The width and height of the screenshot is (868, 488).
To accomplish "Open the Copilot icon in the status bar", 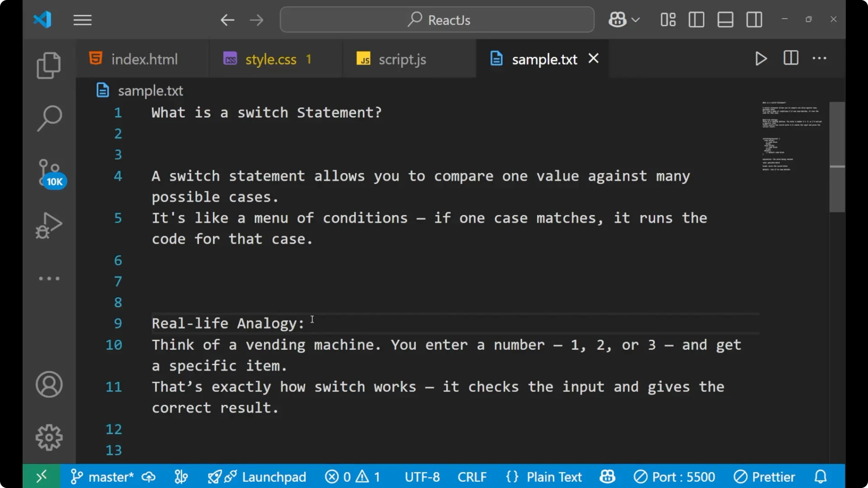I will pos(607,476).
